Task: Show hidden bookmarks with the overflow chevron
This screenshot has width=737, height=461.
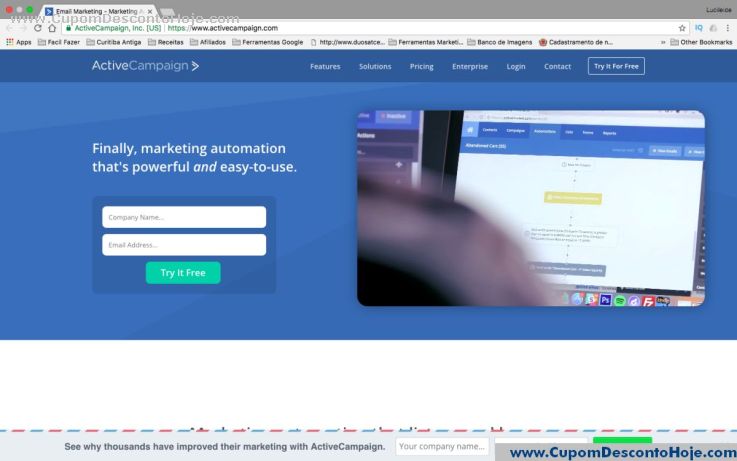Action: click(663, 42)
